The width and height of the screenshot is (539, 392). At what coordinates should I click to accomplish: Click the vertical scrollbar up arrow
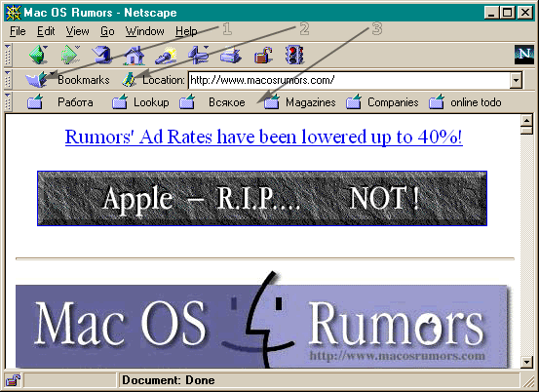[x=527, y=120]
